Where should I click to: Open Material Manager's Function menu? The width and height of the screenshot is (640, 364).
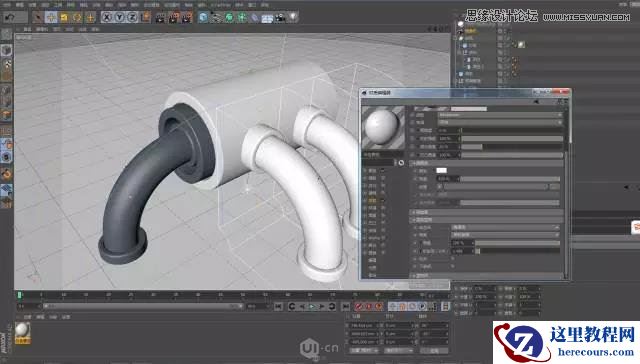[53, 317]
